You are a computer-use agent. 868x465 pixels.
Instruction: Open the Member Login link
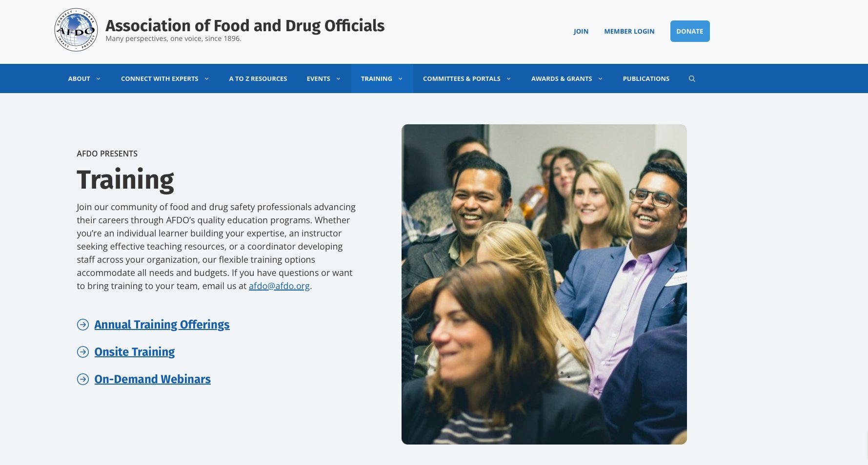coord(629,31)
